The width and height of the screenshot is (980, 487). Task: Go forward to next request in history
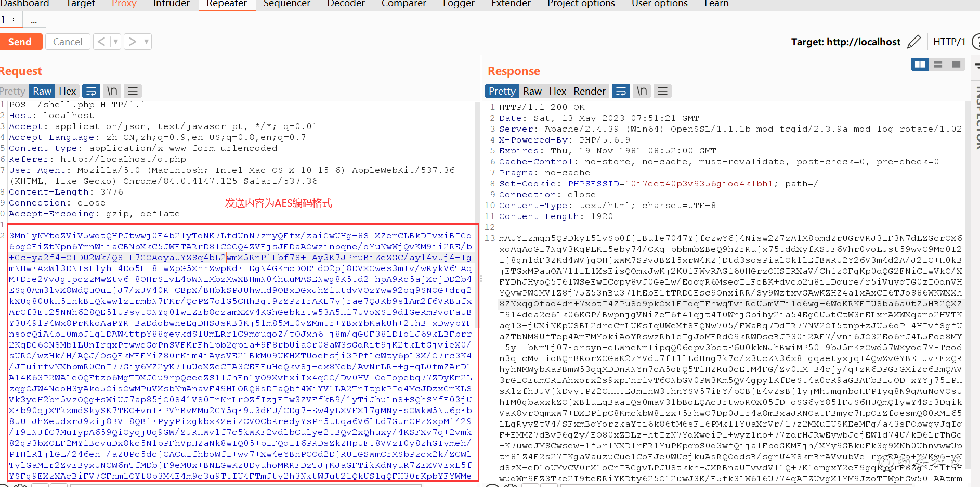(x=133, y=42)
